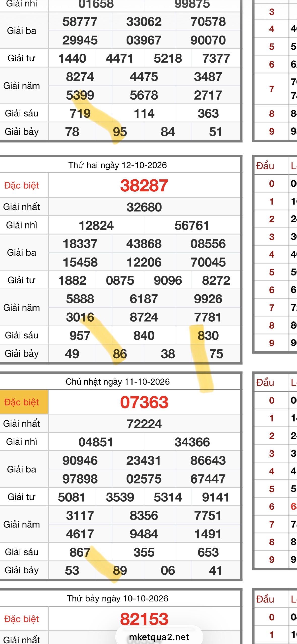Viewport: 297px width, 644px height.
Task: Select fourth prize number 9096
Action: (x=168, y=281)
